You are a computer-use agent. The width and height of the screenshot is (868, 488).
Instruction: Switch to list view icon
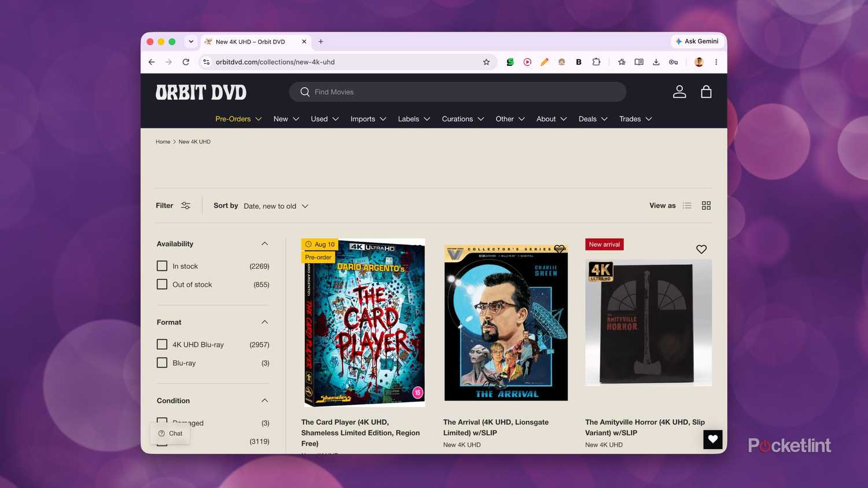tap(687, 206)
